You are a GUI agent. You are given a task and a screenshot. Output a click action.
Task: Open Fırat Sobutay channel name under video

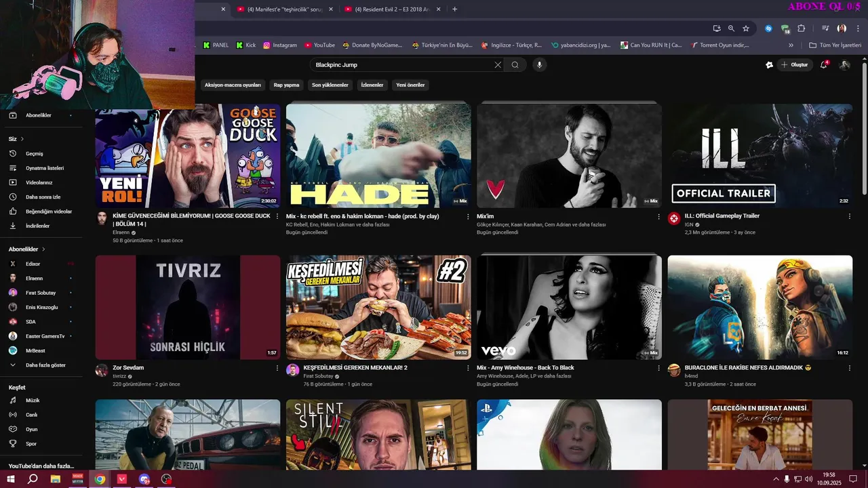318,376
